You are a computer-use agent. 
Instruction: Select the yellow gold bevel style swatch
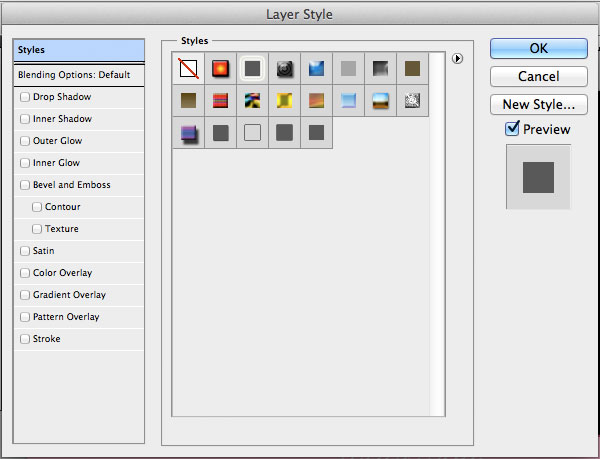(x=285, y=101)
